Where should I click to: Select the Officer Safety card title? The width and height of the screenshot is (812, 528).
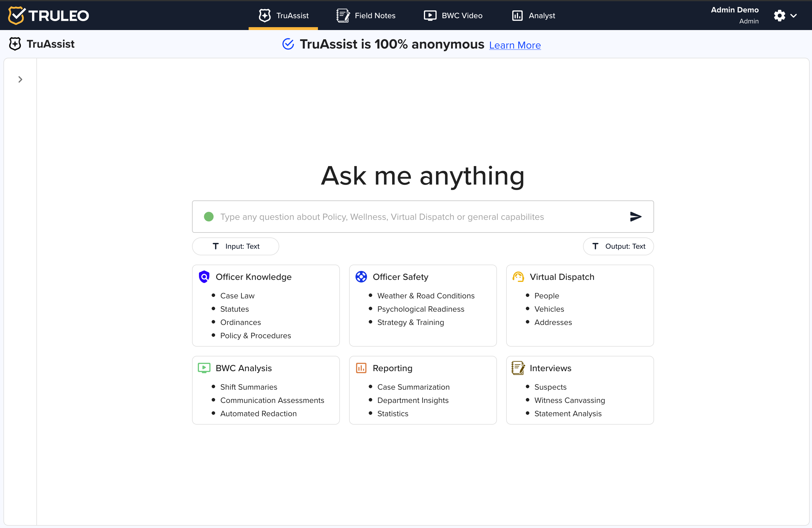point(400,277)
